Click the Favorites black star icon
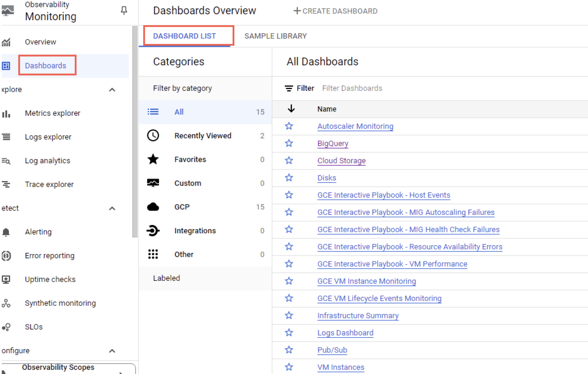 tap(153, 159)
